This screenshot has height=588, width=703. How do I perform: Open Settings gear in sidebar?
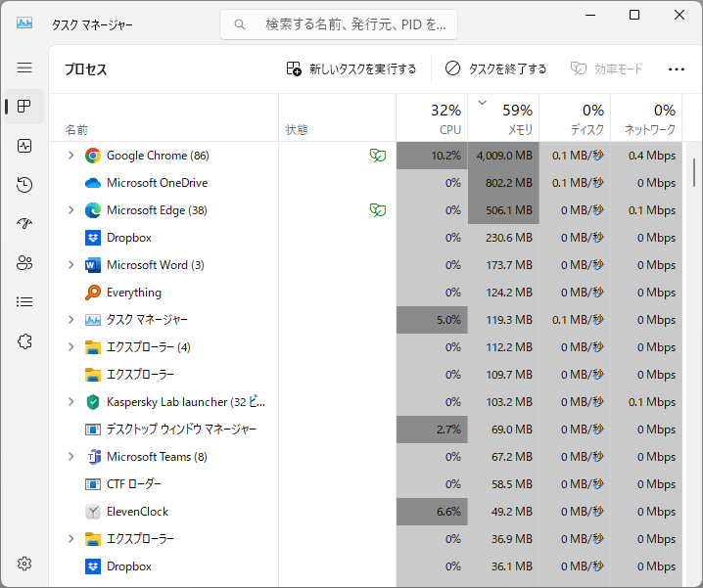pos(24,564)
